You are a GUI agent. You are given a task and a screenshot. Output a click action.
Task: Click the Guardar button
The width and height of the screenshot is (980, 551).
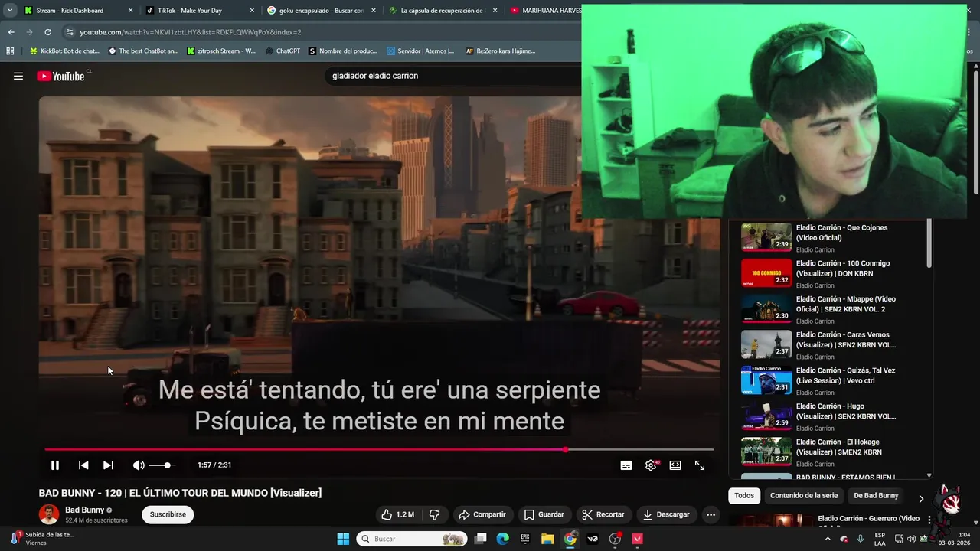[544, 514]
